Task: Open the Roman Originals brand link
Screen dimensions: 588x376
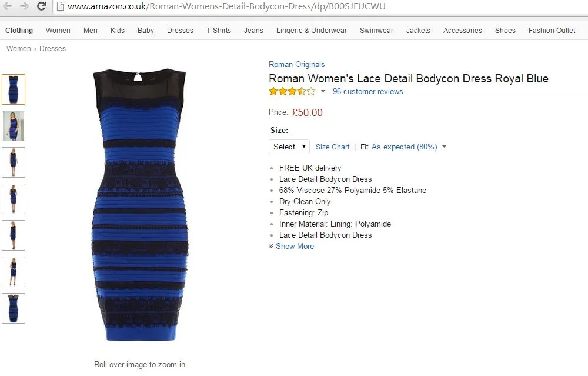Action: pos(296,64)
